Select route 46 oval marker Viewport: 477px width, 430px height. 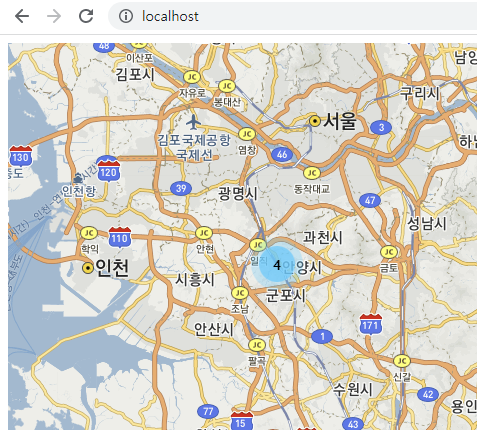[x=282, y=154]
